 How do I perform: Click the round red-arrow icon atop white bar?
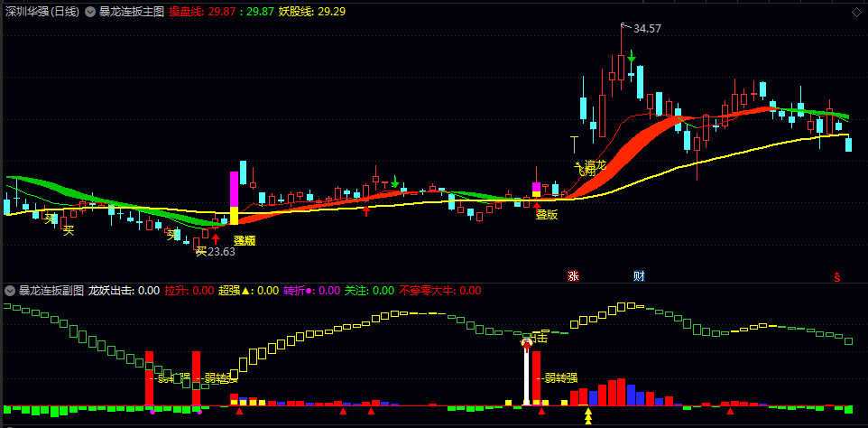click(x=526, y=343)
